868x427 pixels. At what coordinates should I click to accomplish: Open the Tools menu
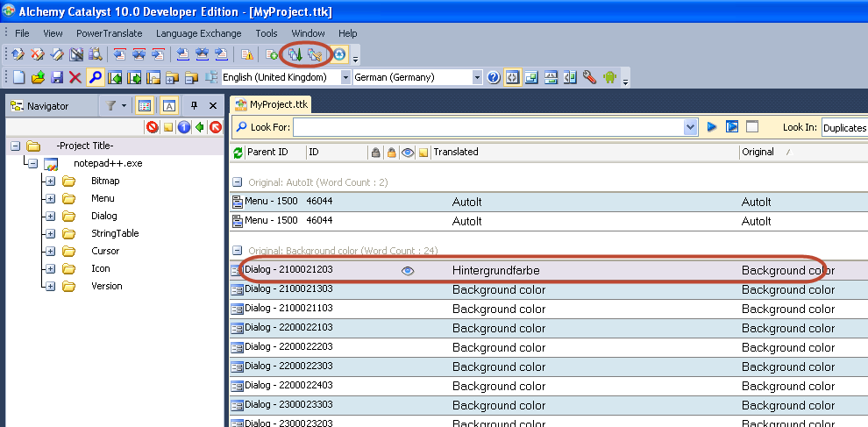click(x=267, y=33)
